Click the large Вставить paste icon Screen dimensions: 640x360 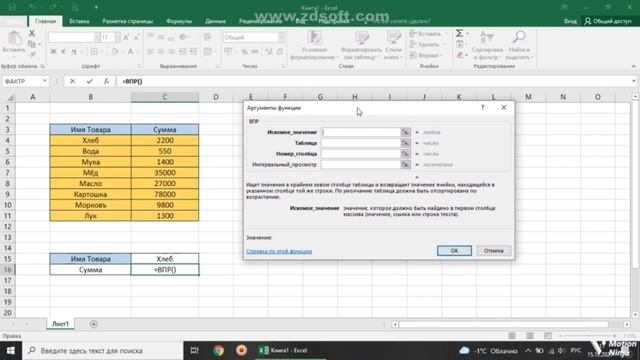pos(14,39)
